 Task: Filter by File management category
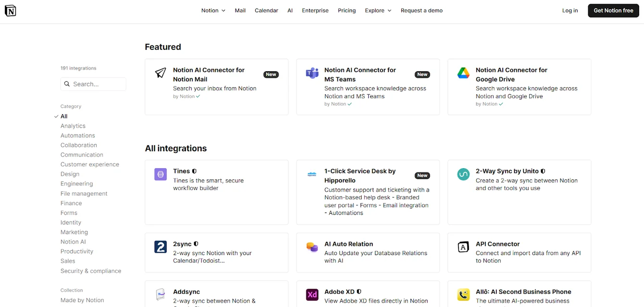84,194
